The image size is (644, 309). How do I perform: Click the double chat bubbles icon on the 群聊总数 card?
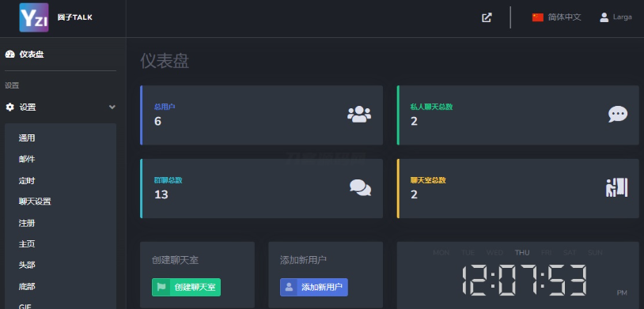click(x=360, y=187)
